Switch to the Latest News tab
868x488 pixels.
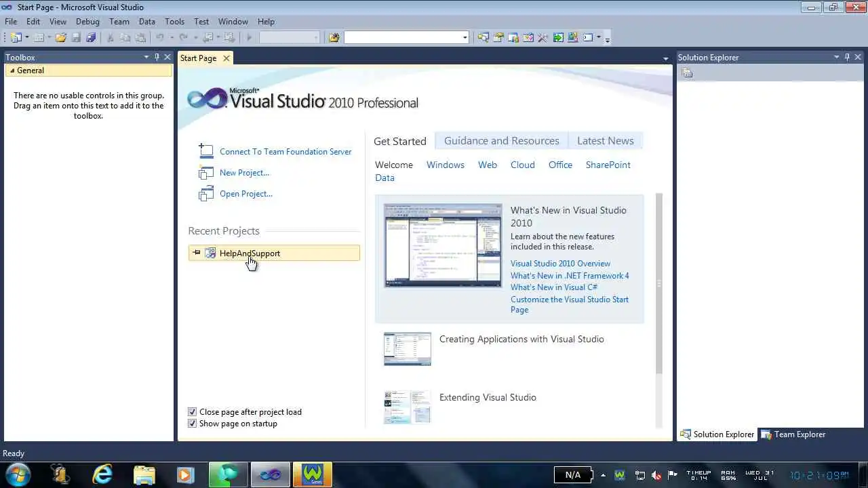pyautogui.click(x=606, y=141)
